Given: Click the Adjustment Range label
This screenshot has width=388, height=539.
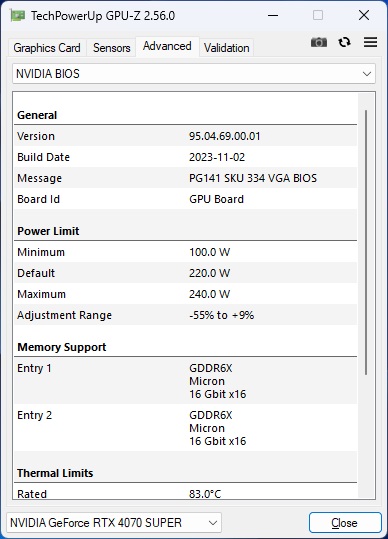Looking at the screenshot, I should 65,315.
